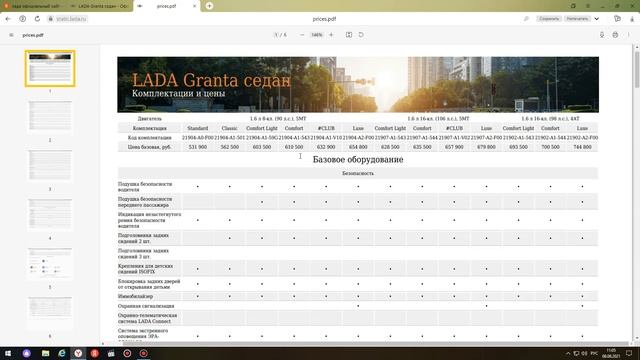Click the Код комплектации row label

[x=149, y=138]
